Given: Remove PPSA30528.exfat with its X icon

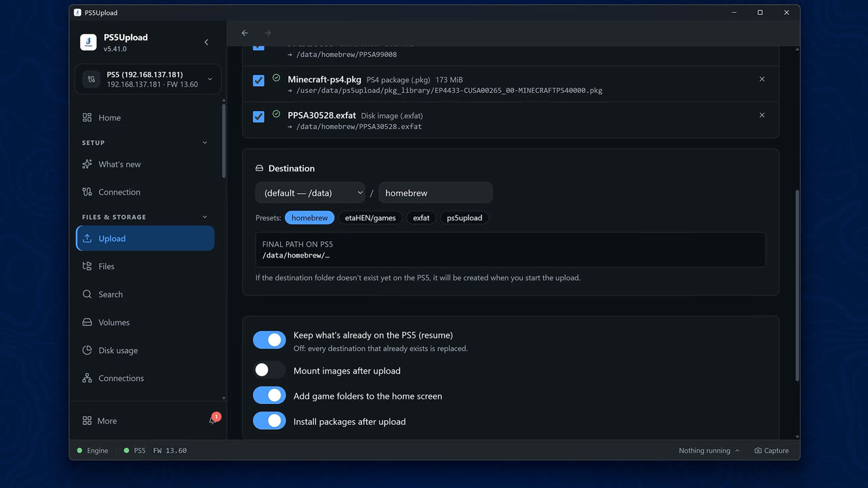Looking at the screenshot, I should tap(762, 115).
